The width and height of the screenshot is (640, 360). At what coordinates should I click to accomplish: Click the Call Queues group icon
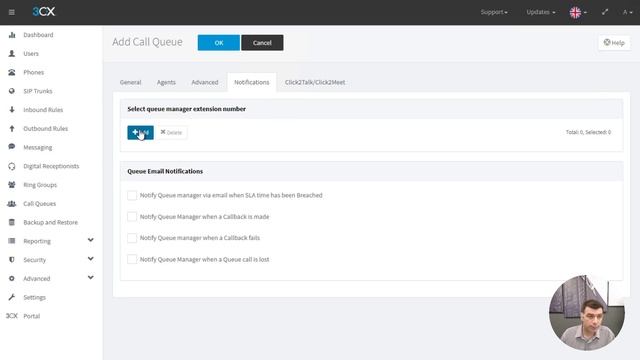pos(12,203)
